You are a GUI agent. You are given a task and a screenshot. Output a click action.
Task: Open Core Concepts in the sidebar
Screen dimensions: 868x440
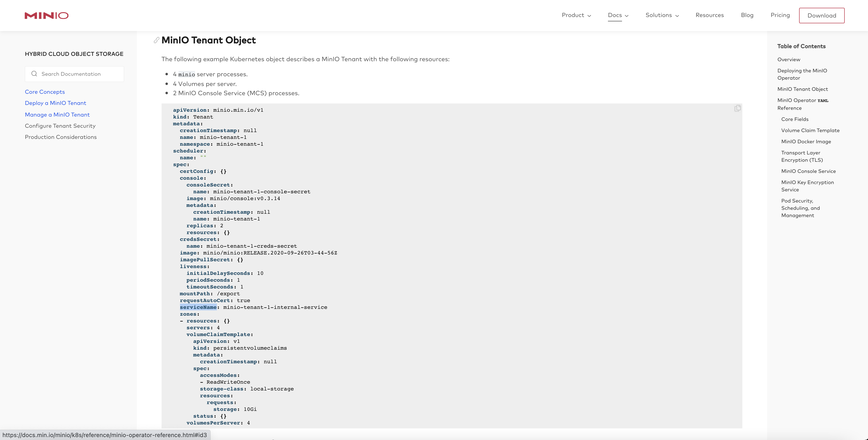(45, 92)
